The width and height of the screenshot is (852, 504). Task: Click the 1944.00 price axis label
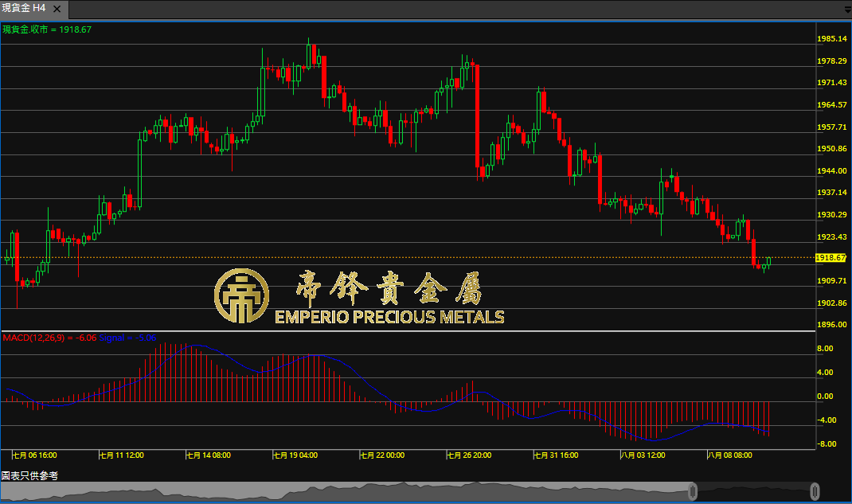(832, 170)
